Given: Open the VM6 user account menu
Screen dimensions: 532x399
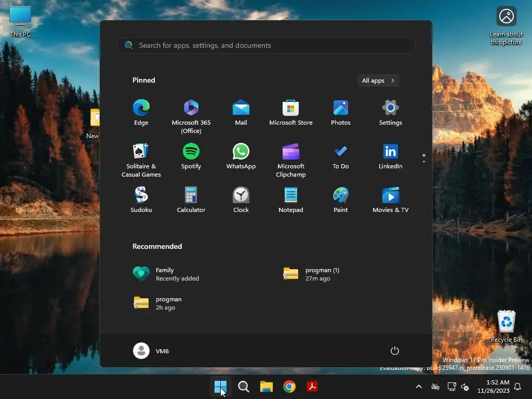Looking at the screenshot, I should 151,351.
